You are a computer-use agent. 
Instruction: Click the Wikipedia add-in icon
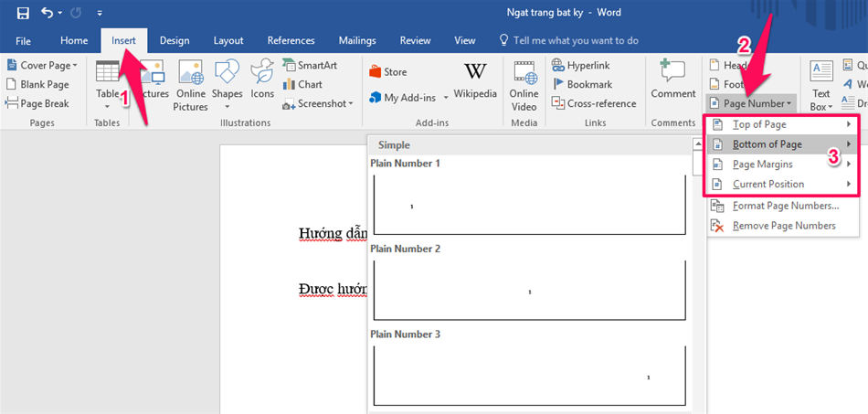pyautogui.click(x=475, y=80)
